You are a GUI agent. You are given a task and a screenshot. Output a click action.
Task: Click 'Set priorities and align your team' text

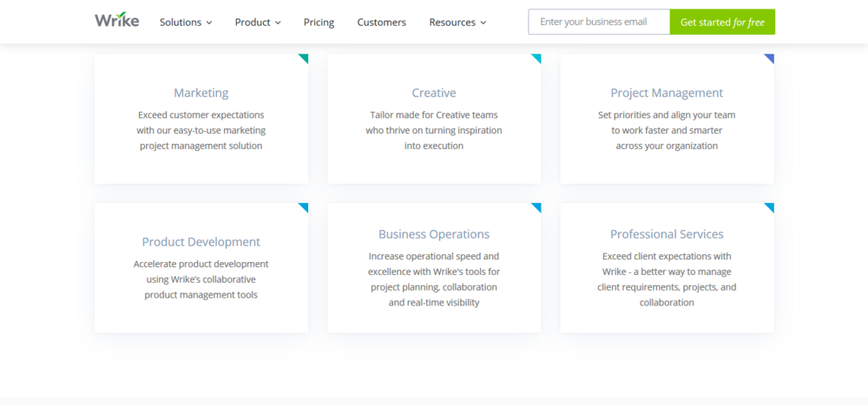[667, 115]
